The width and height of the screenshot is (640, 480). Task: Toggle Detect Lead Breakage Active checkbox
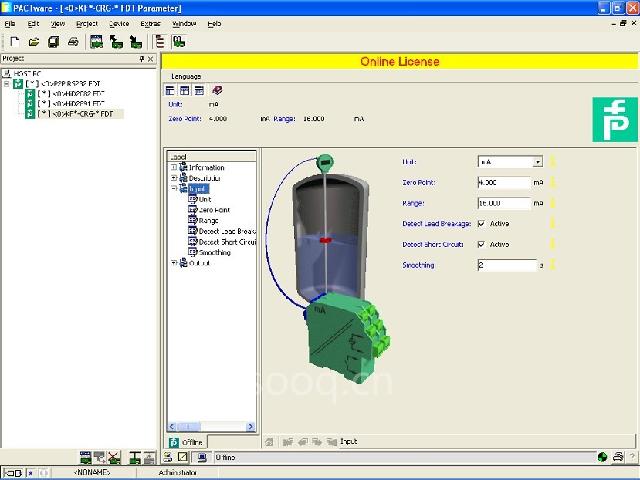[x=482, y=223]
